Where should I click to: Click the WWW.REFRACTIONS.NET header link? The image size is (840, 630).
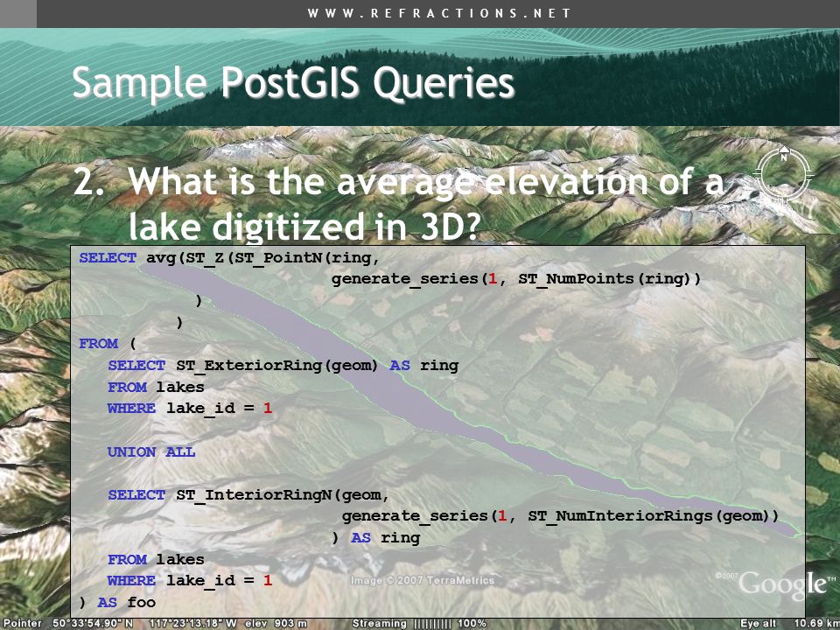pyautogui.click(x=440, y=13)
